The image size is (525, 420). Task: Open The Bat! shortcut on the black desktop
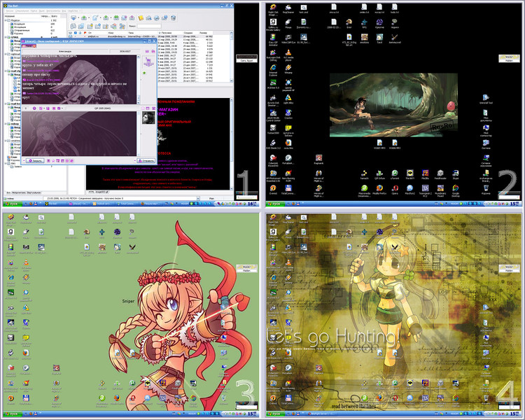409,174
